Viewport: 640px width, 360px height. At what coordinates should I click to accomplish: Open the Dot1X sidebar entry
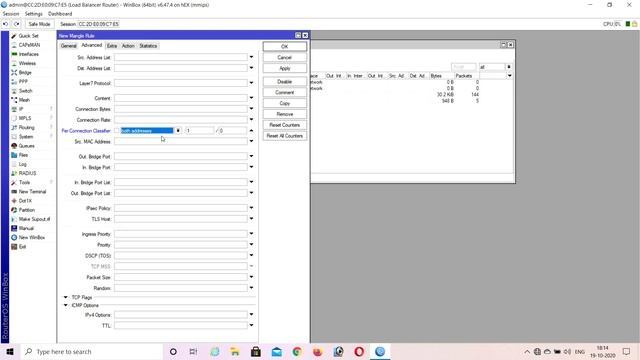[25, 201]
